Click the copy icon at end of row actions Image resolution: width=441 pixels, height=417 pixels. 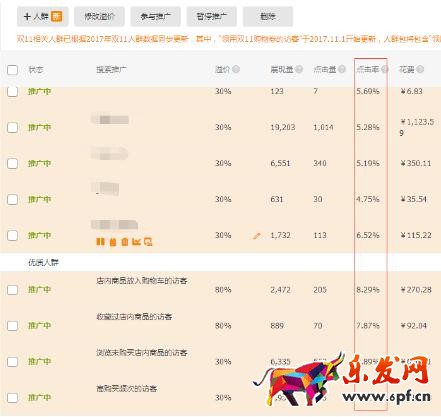click(148, 242)
